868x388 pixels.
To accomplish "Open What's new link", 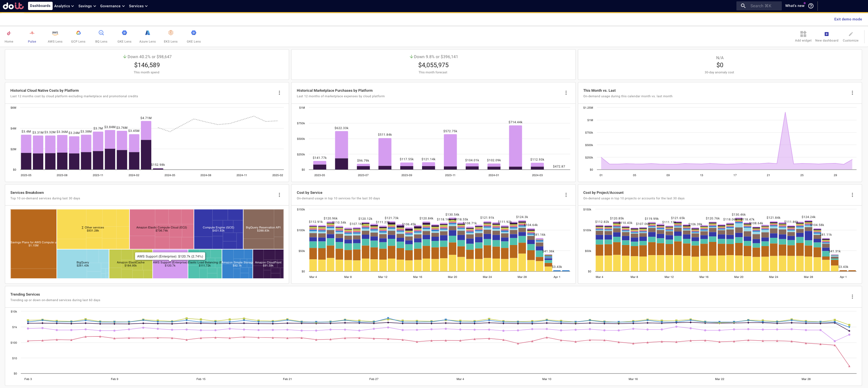I will (794, 6).
